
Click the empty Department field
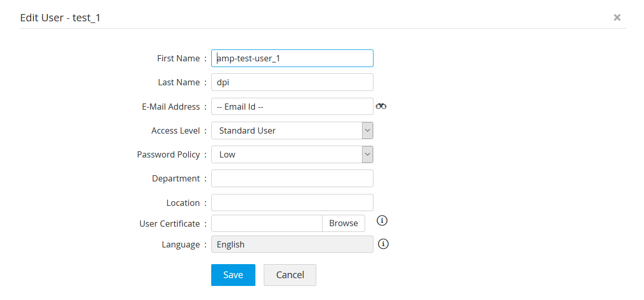tap(292, 178)
